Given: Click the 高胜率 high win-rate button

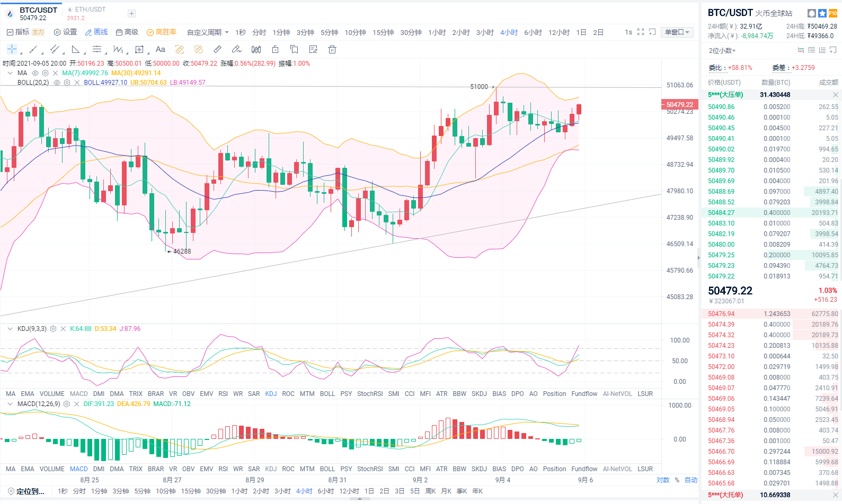Looking at the screenshot, I should tap(162, 32).
